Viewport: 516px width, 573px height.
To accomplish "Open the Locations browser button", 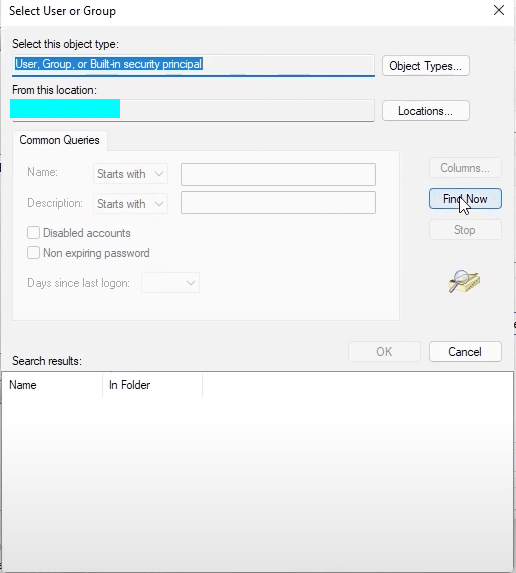I will pos(426,111).
